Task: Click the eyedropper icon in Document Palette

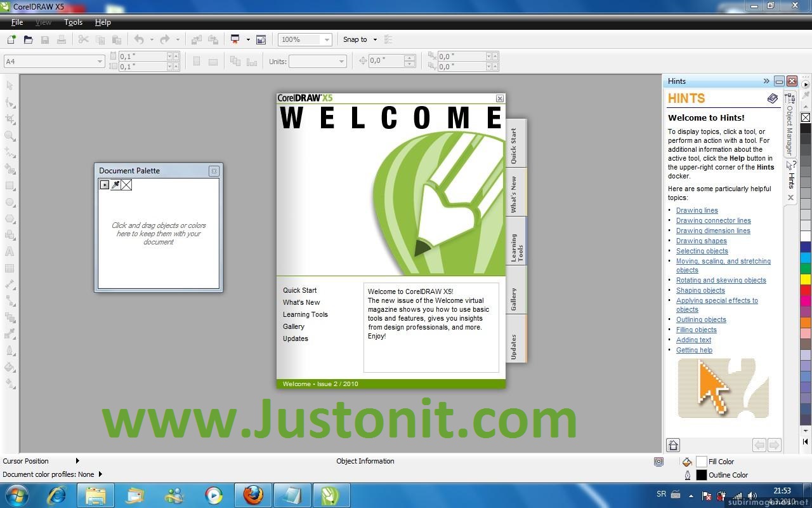Action: pyautogui.click(x=115, y=185)
